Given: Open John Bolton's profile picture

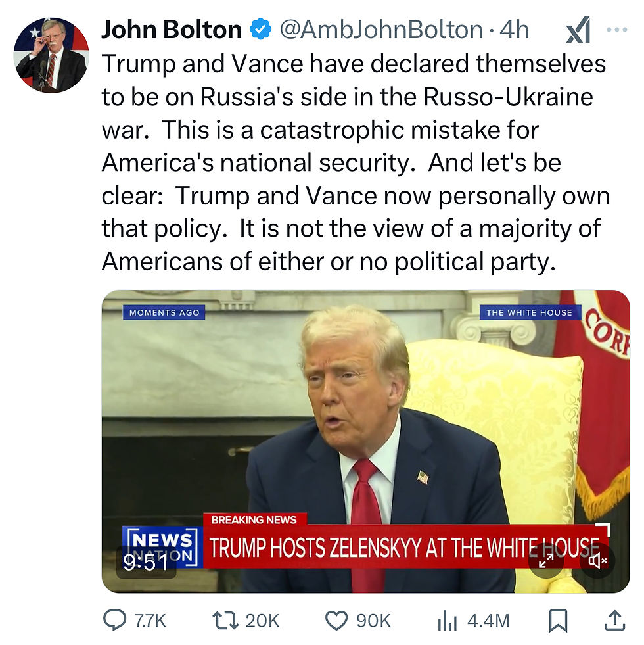Looking at the screenshot, I should (51, 55).
